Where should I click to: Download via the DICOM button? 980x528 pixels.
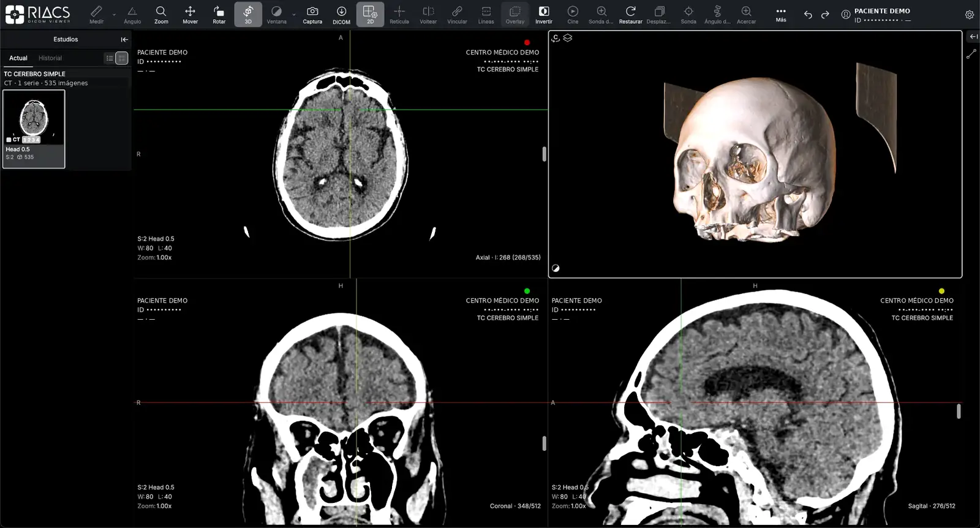pyautogui.click(x=341, y=14)
